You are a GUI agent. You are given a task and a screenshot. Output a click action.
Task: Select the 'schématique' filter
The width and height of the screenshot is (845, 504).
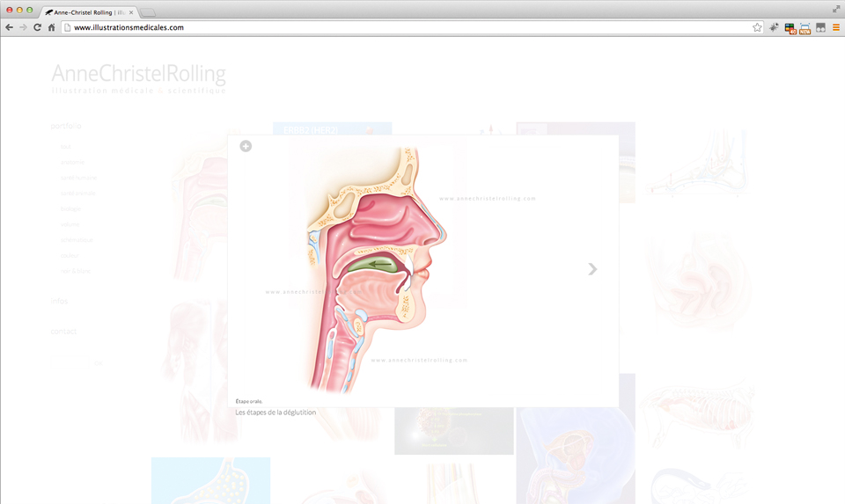coord(77,240)
